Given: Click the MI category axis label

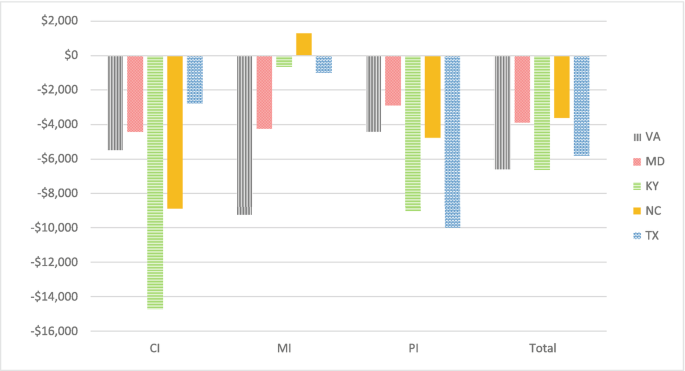Looking at the screenshot, I should click(x=284, y=348).
